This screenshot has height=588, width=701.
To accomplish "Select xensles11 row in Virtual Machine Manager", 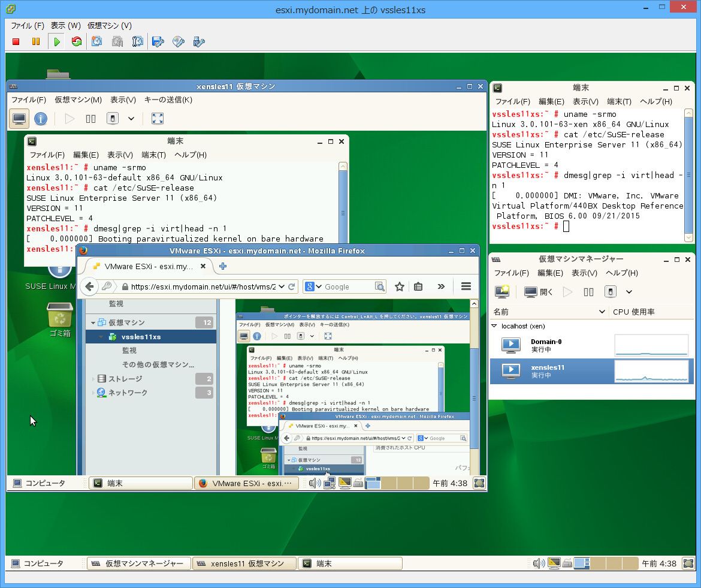I will 592,371.
